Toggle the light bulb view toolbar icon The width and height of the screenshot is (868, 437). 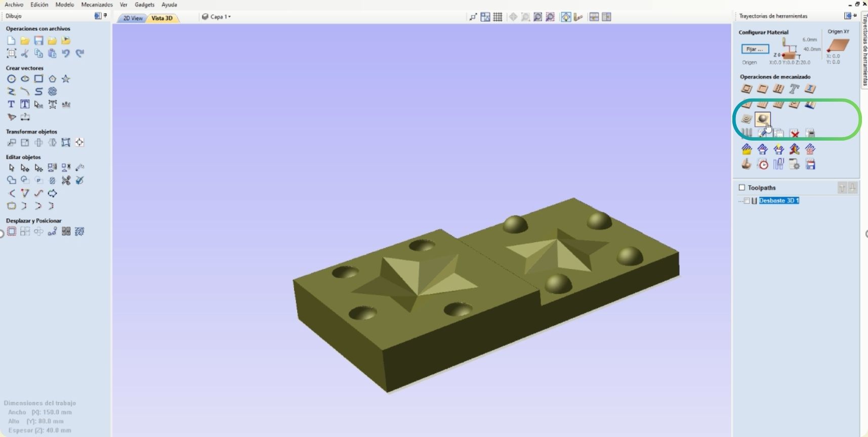coord(566,17)
